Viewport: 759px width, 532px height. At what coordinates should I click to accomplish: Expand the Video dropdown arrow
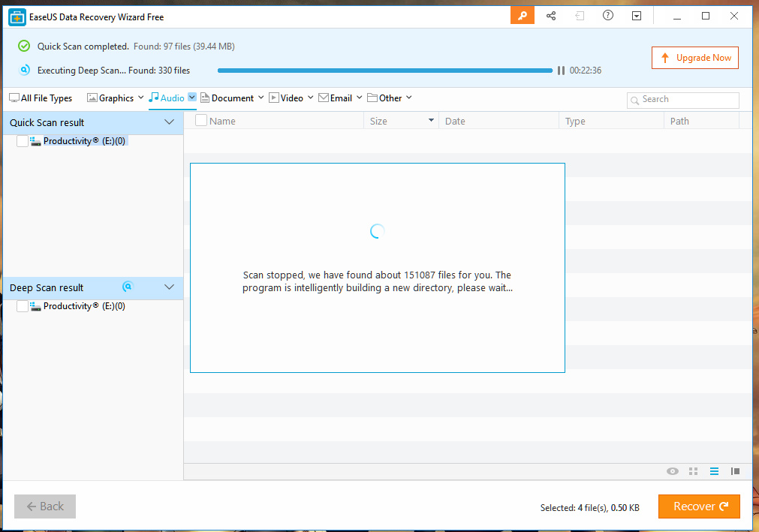coord(310,98)
